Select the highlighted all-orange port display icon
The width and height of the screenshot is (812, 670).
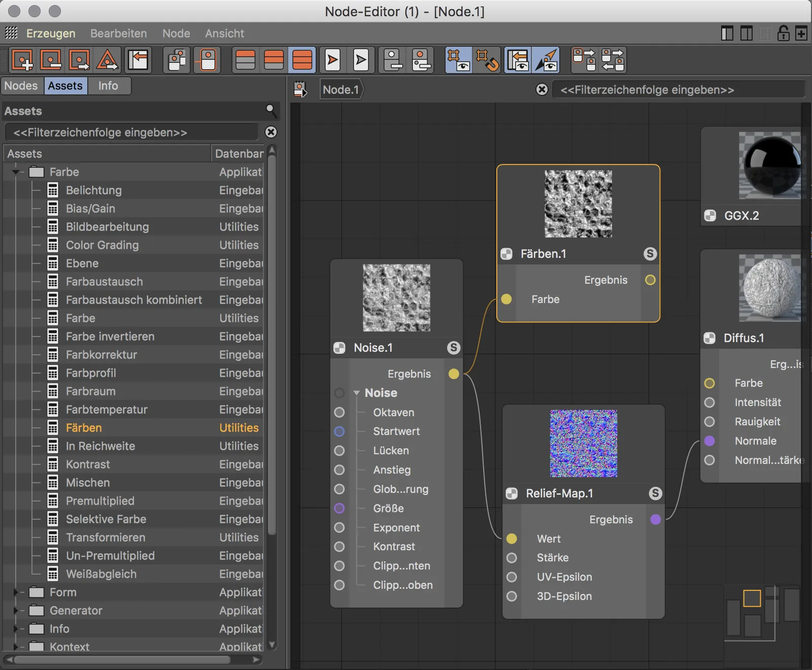pyautogui.click(x=302, y=60)
